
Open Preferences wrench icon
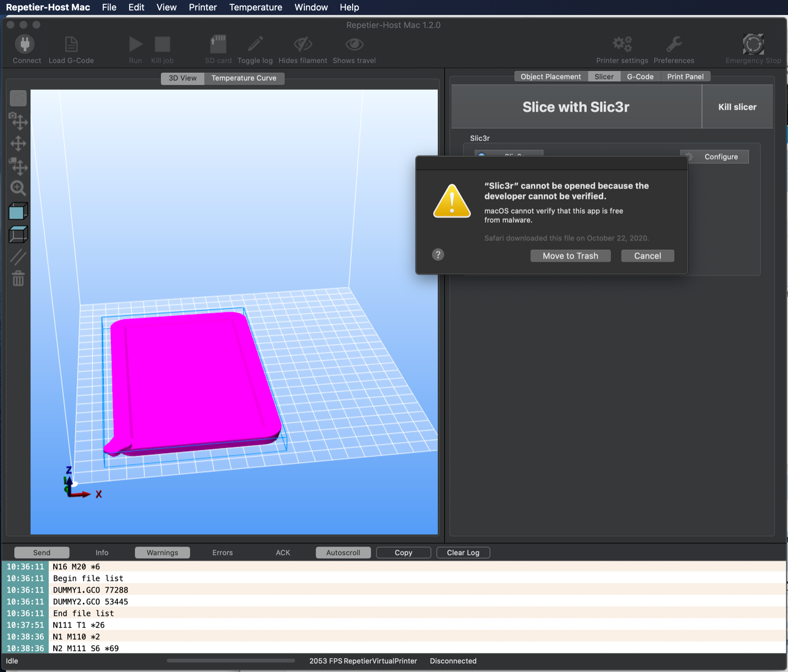674,44
